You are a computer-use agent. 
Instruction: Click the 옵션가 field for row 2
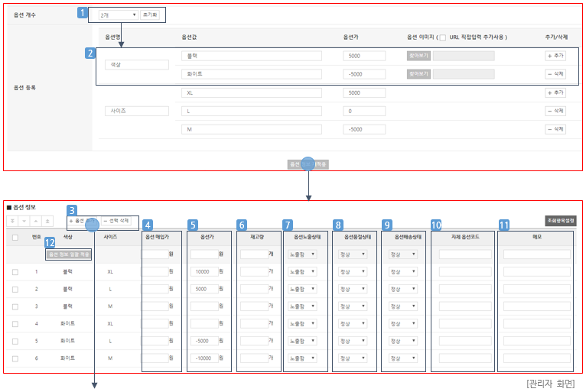[x=203, y=289]
